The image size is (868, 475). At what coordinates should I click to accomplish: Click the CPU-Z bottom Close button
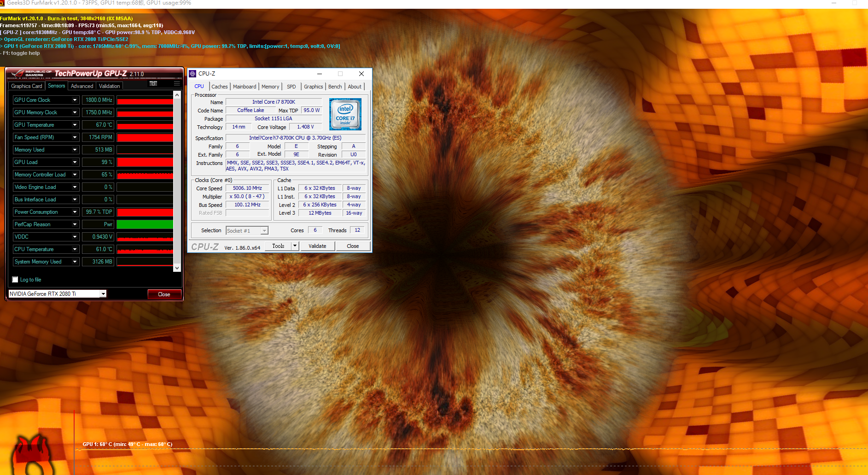(353, 246)
